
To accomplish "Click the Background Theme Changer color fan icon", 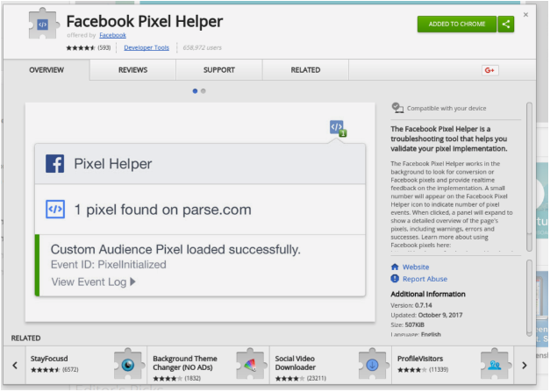I will point(251,364).
